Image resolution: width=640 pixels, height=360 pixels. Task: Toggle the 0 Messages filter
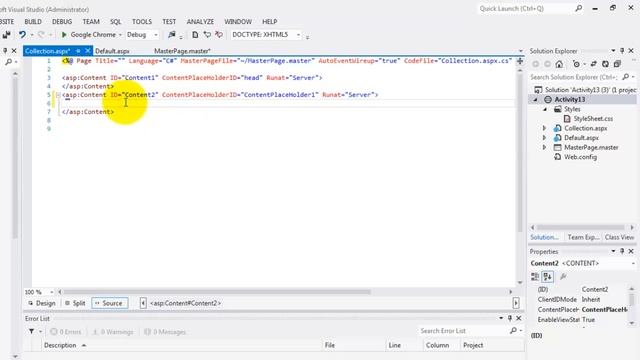click(x=165, y=332)
